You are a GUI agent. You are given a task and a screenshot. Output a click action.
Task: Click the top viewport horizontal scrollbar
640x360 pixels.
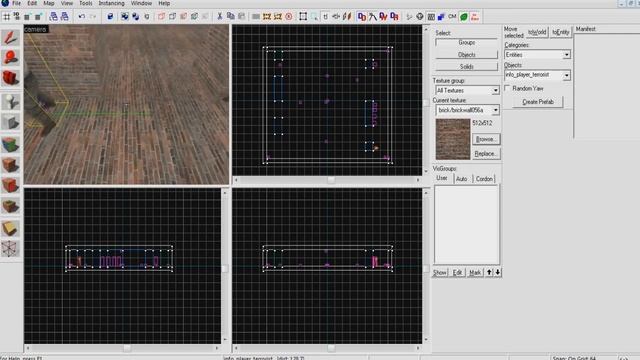(327, 180)
